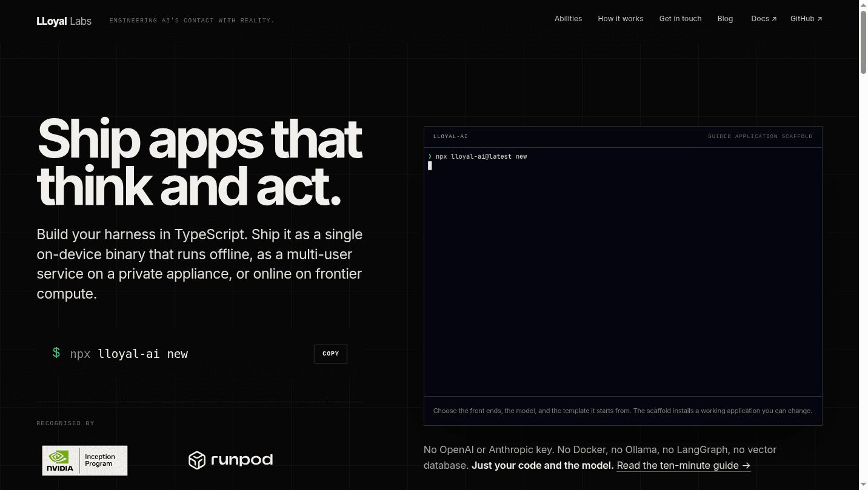Go to the Abilities section
Image resolution: width=868 pixels, height=490 pixels.
568,19
